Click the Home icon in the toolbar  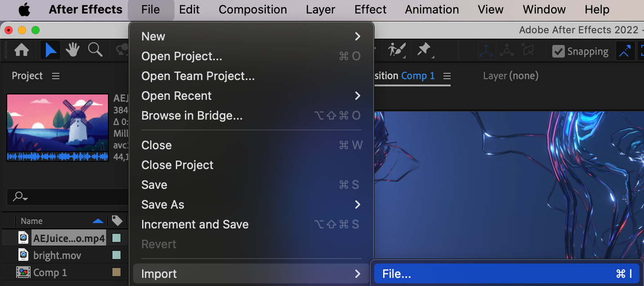21,50
